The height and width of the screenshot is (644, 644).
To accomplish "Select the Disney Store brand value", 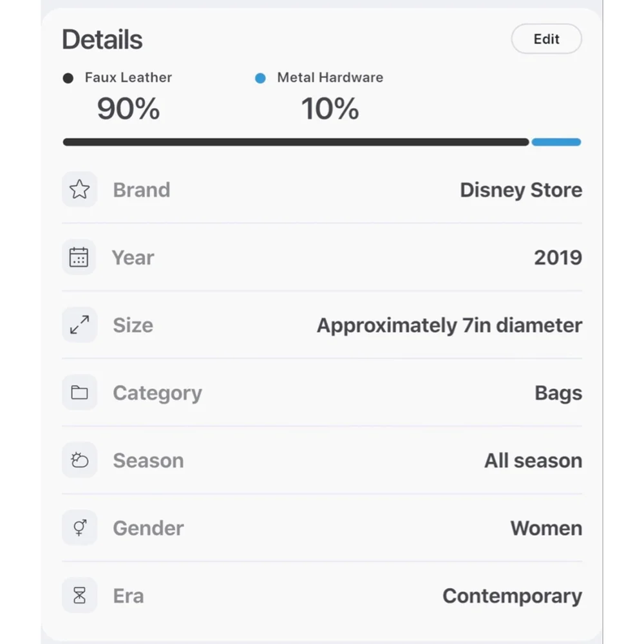I will pyautogui.click(x=520, y=190).
